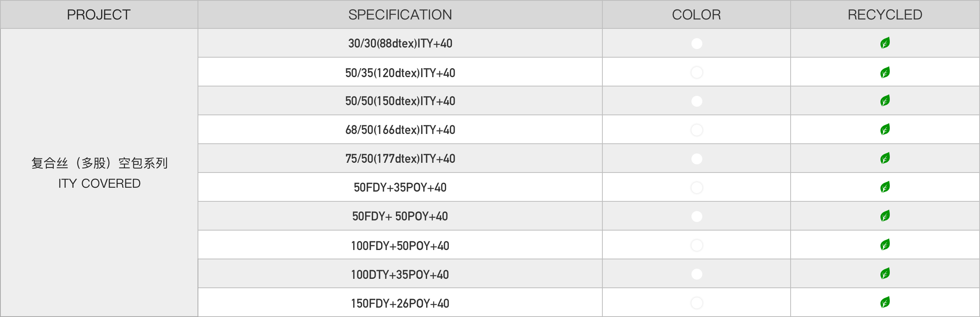The height and width of the screenshot is (317, 980).
Task: Click the 75/50(177dtex)ITY+40 specification text
Action: coord(400,158)
